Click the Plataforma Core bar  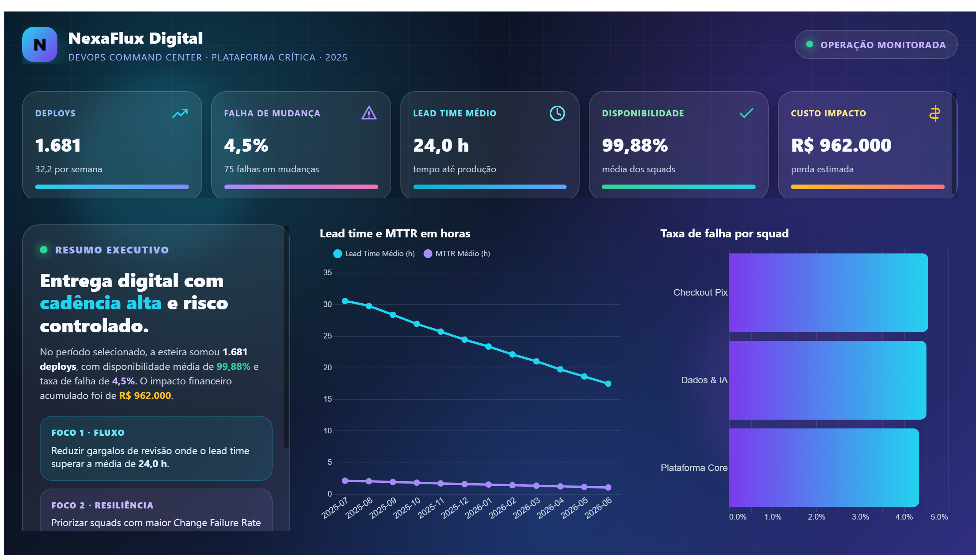pyautogui.click(x=824, y=467)
